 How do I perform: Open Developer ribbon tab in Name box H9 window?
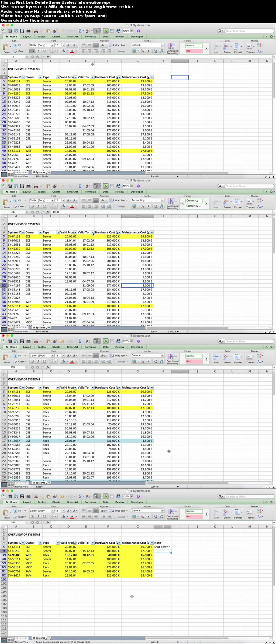[x=137, y=502]
